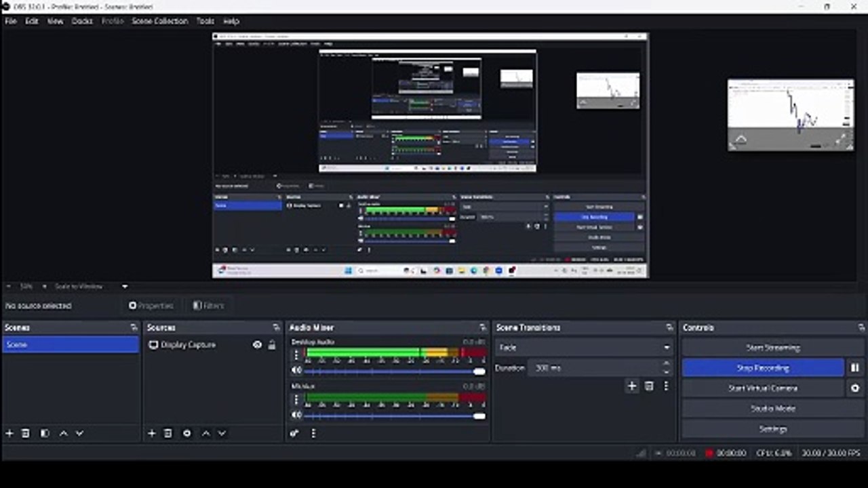The width and height of the screenshot is (868, 488).
Task: Float the Controls dock
Action: point(861,327)
